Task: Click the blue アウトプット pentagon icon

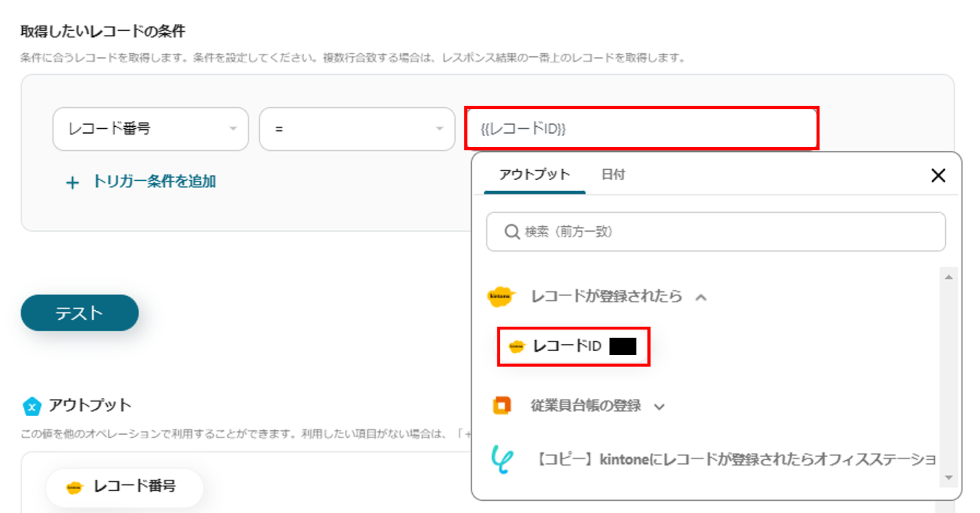Action: tap(32, 406)
